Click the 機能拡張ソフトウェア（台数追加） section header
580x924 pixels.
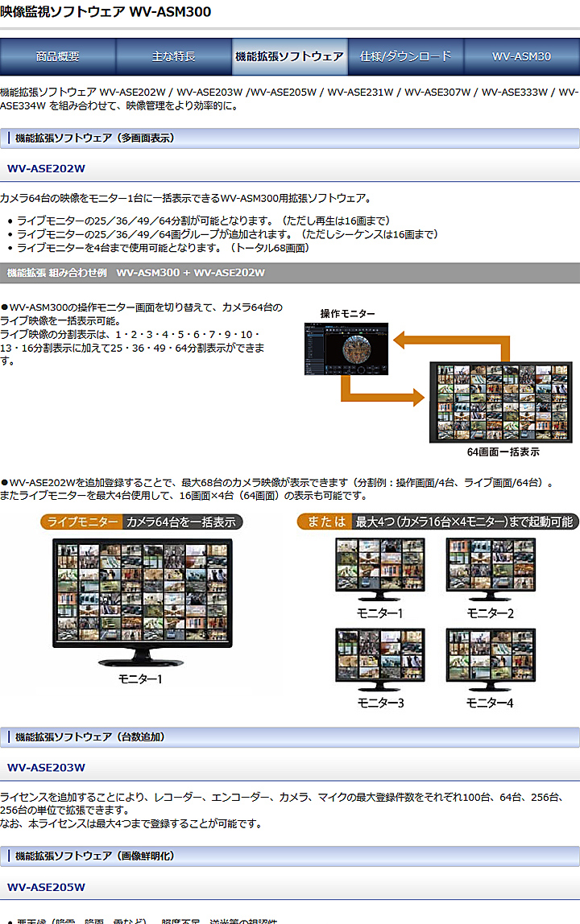click(x=290, y=737)
